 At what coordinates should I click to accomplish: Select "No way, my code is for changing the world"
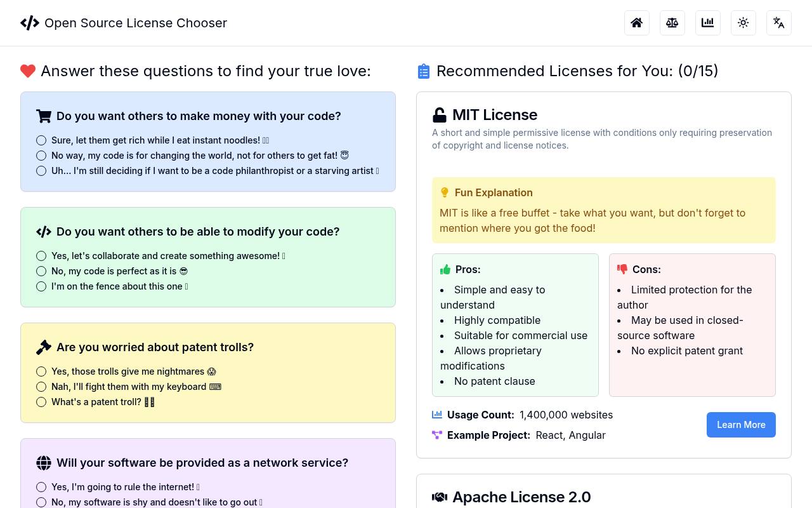click(41, 156)
